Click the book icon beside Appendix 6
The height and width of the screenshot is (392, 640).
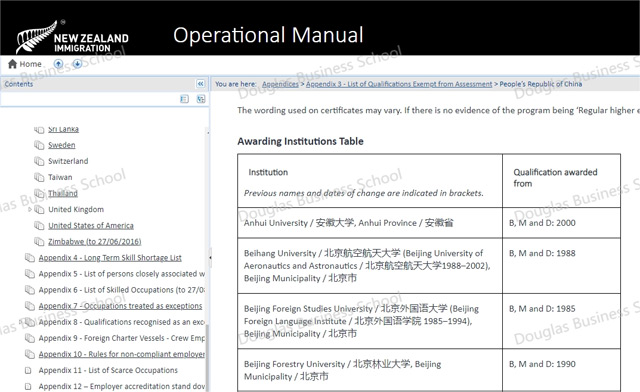(x=30, y=290)
